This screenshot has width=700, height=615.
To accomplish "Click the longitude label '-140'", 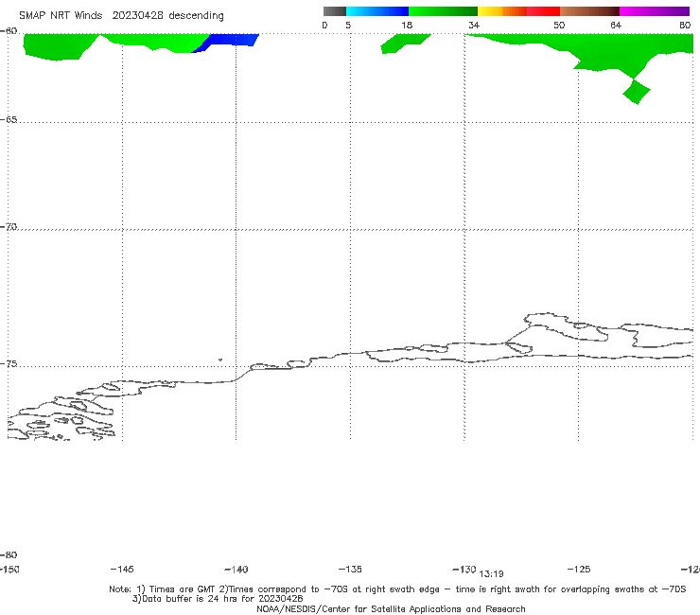I will coord(236,569).
